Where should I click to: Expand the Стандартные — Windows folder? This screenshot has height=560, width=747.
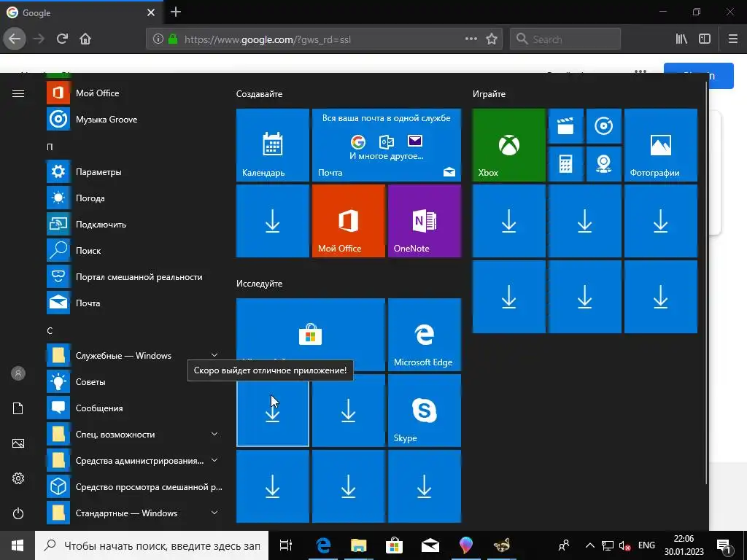135,513
